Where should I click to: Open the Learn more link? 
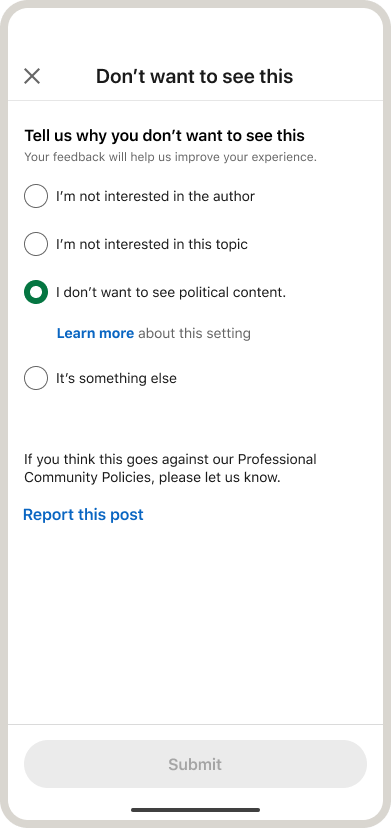(95, 333)
